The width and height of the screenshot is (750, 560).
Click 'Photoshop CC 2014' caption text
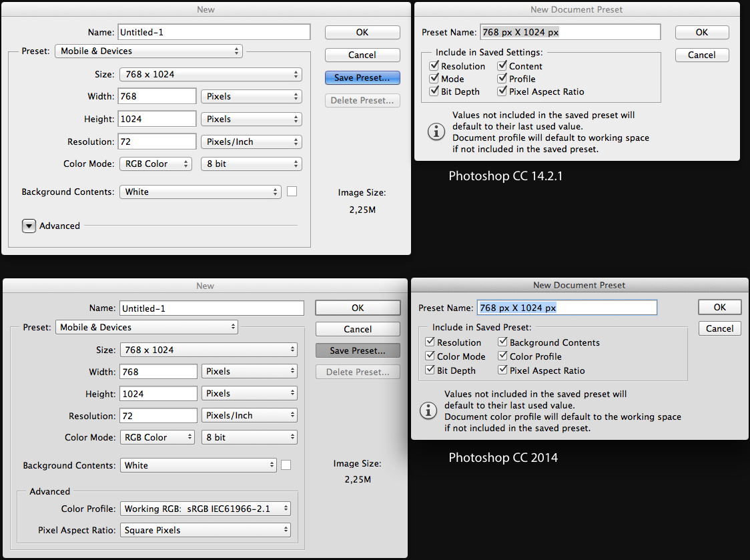click(x=503, y=458)
